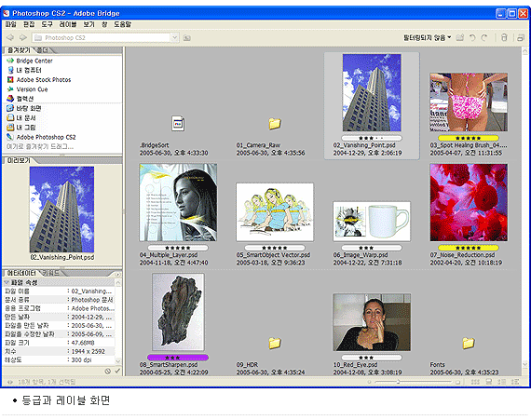Select the 05_SmartObject Vector.psd thumbnail
The width and height of the screenshot is (531, 420).
coord(275,211)
